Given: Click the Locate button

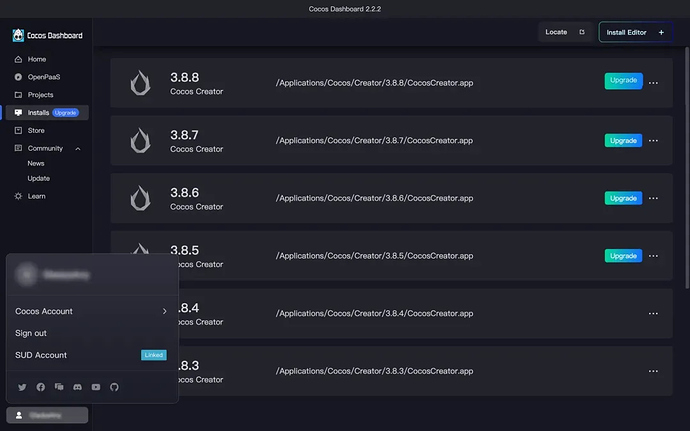Looking at the screenshot, I should pos(565,32).
